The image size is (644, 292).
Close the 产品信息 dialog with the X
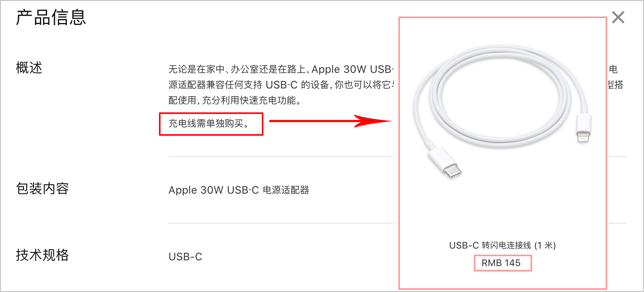click(618, 17)
